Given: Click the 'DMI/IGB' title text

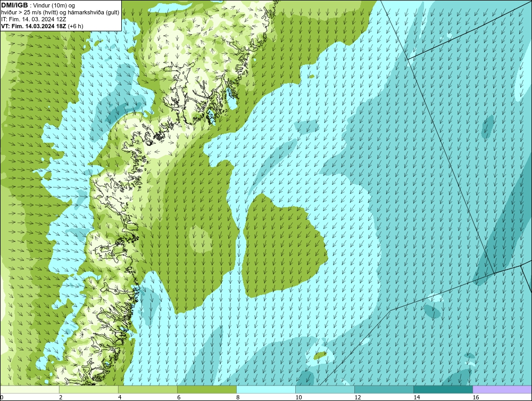Looking at the screenshot, I should click(14, 5).
